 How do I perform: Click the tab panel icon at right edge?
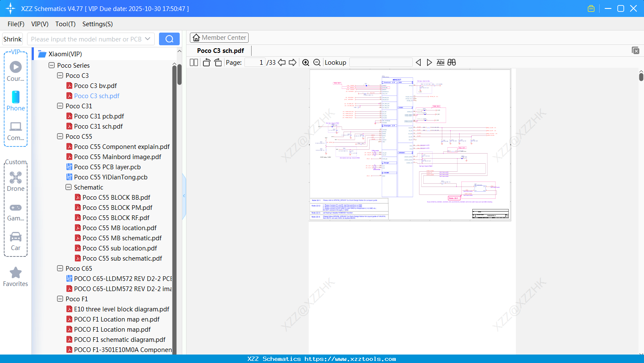[636, 50]
